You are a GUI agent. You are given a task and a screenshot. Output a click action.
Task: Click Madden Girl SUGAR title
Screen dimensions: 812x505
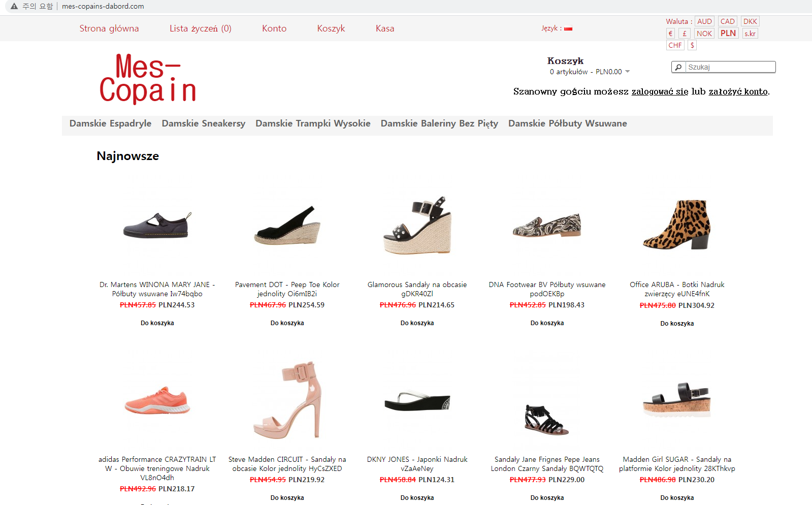(677, 464)
